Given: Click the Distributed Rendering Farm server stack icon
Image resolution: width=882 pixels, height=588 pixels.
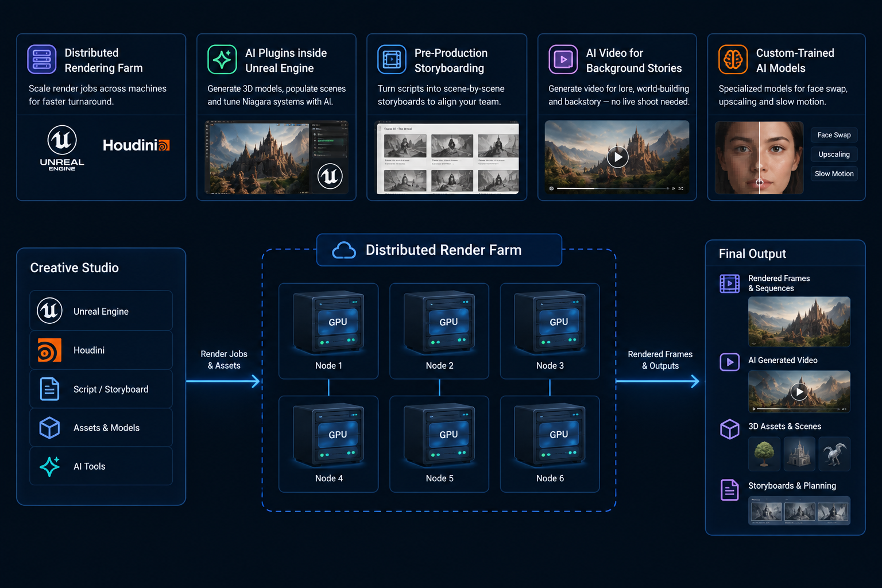Looking at the screenshot, I should tap(42, 60).
